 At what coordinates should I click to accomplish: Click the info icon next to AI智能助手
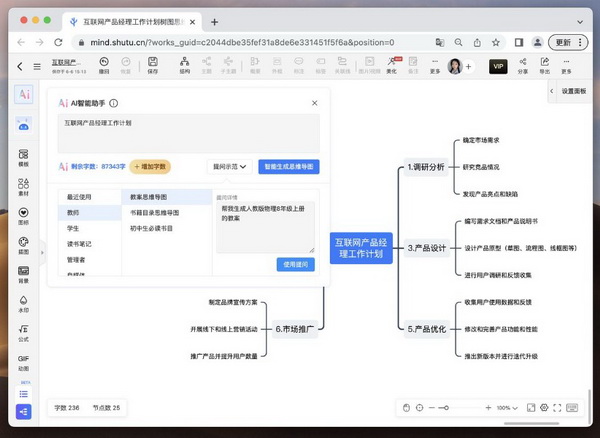pos(114,103)
